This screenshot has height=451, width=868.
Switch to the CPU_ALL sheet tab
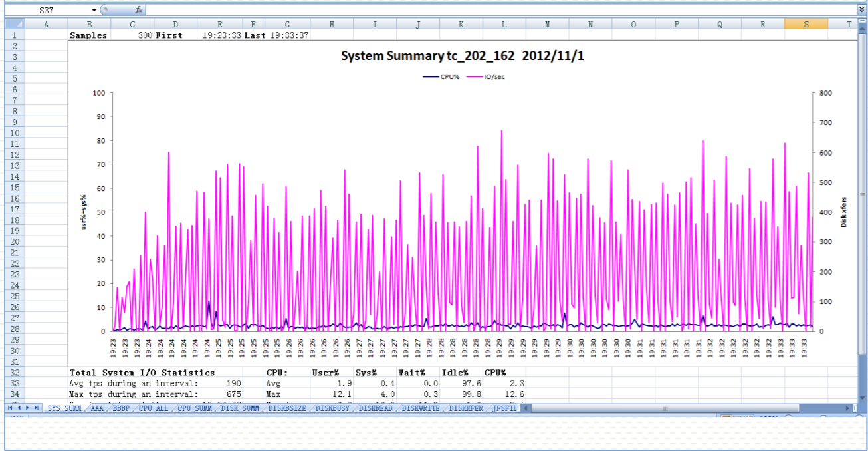[x=154, y=408]
